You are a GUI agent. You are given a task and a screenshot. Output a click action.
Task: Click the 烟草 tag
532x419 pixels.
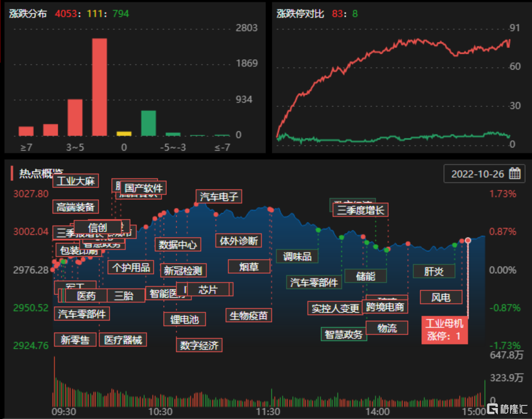(x=249, y=266)
